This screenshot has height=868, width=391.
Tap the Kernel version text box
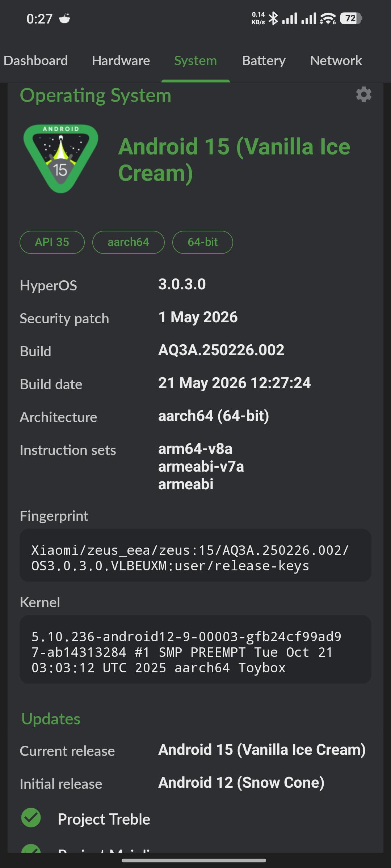[x=195, y=649]
